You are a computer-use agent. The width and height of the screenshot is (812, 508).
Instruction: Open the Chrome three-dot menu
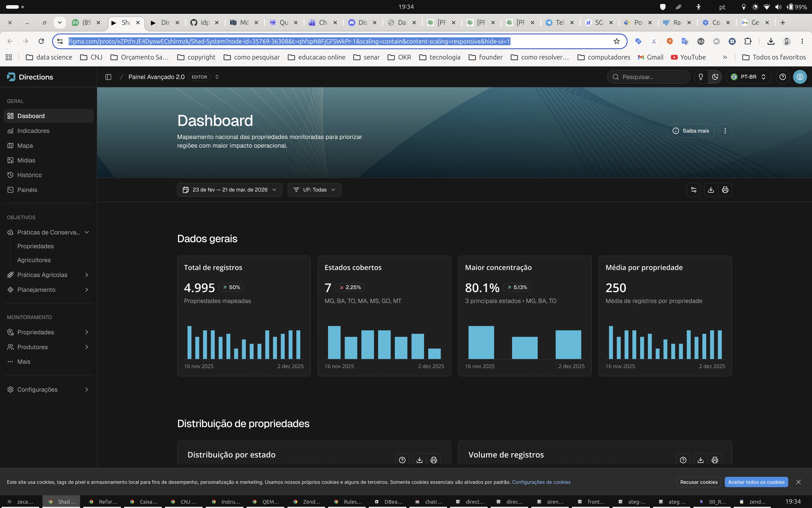tap(802, 41)
